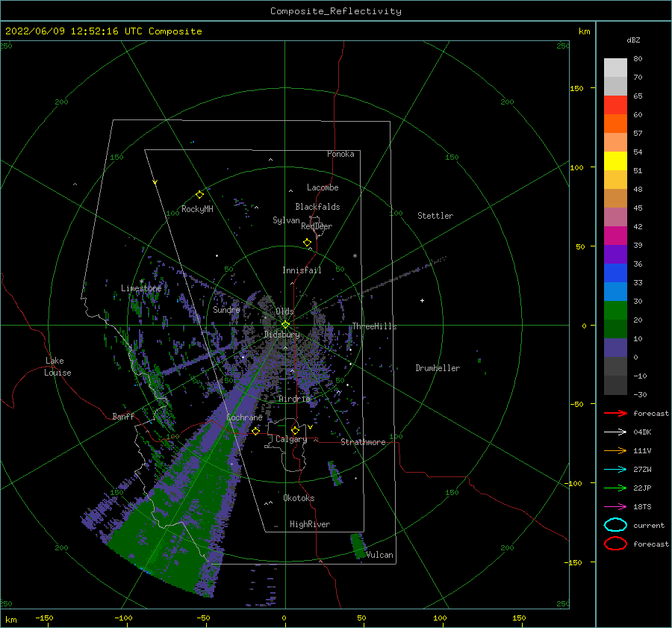The width and height of the screenshot is (672, 628).
Task: Select the cyan 27ZW arrow in legend
Action: tap(615, 470)
